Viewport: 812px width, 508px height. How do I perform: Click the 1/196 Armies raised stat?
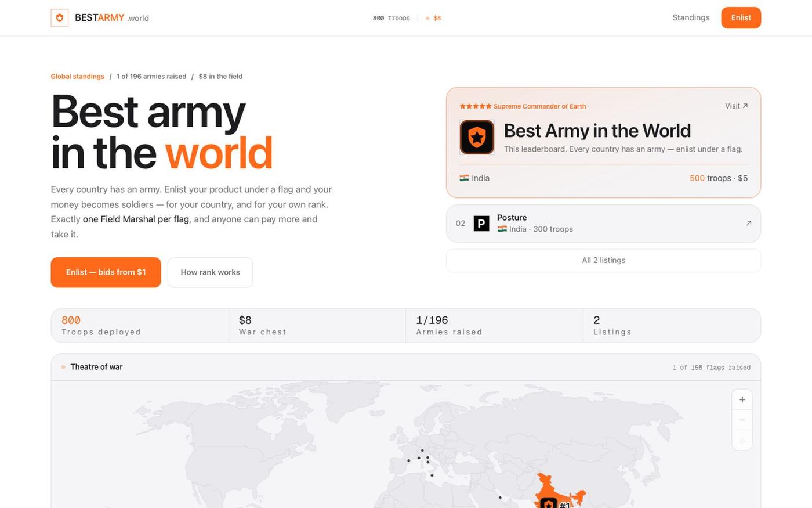pyautogui.click(x=494, y=326)
